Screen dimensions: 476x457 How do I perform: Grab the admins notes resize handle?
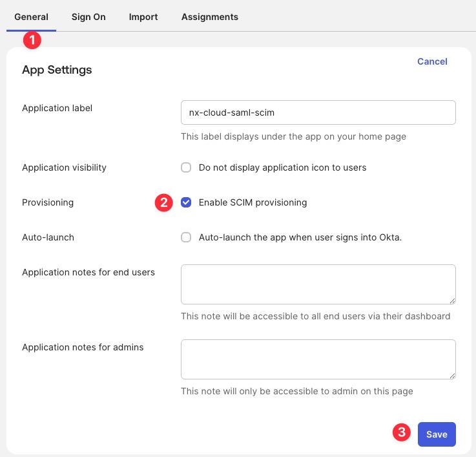pyautogui.click(x=452, y=375)
